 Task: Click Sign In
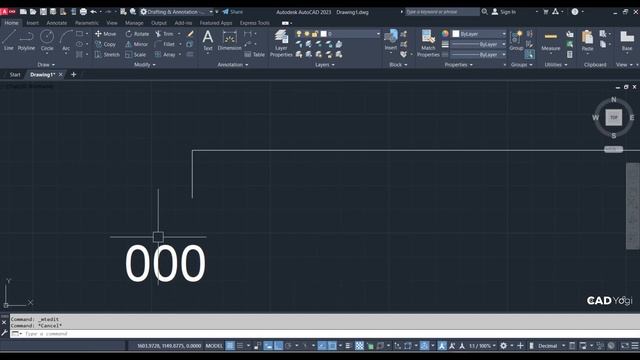point(504,12)
